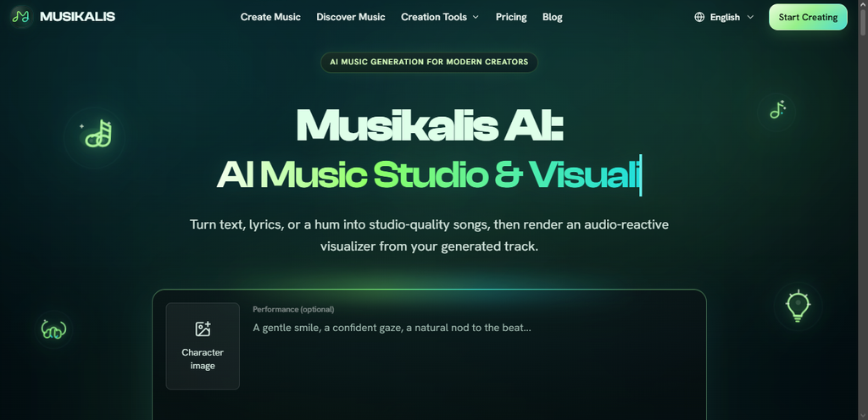Viewport: 868px width, 420px height.
Task: Click the Musikalis logo icon
Action: pos(21,17)
